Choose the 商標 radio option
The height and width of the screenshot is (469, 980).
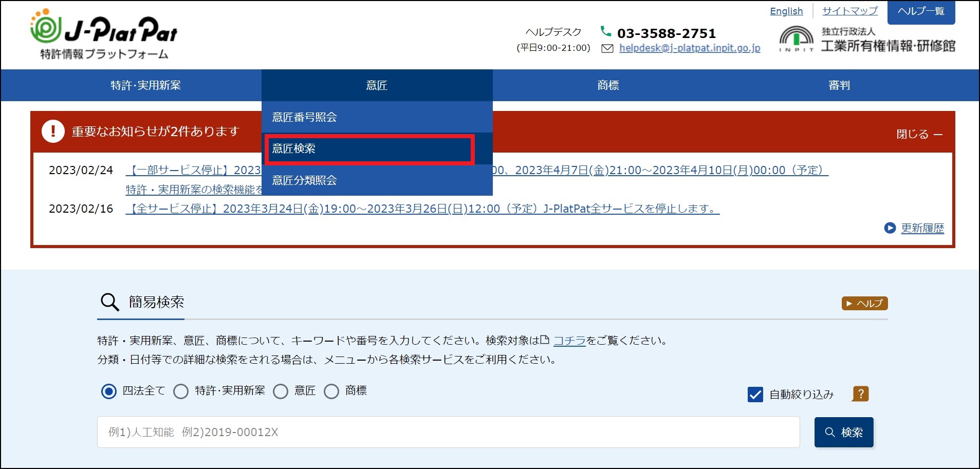pos(331,391)
